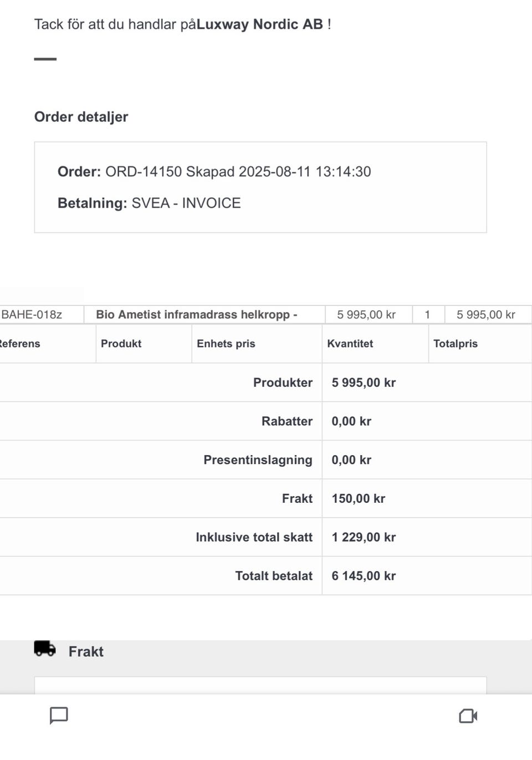532x760 pixels.
Task: Select the Totalt betalat 6 145,00 kr amount
Action: click(364, 576)
